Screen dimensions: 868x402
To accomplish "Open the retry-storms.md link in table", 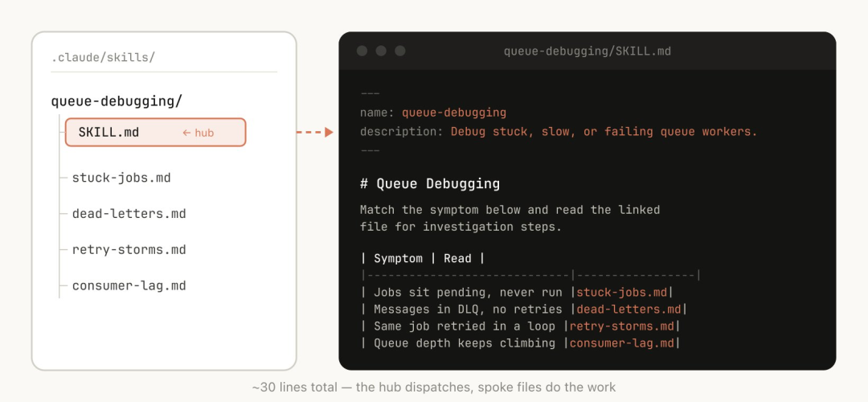I will 622,326.
